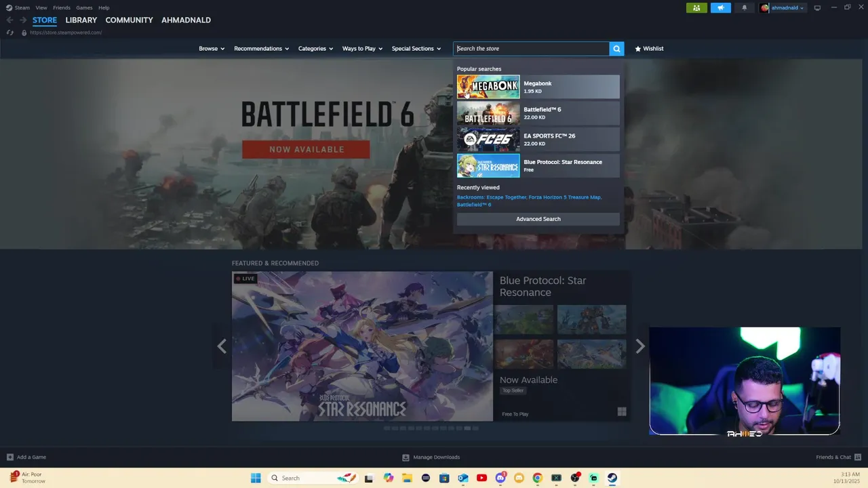The image size is (868, 488).
Task: Expand the Browse dropdown
Action: click(212, 49)
